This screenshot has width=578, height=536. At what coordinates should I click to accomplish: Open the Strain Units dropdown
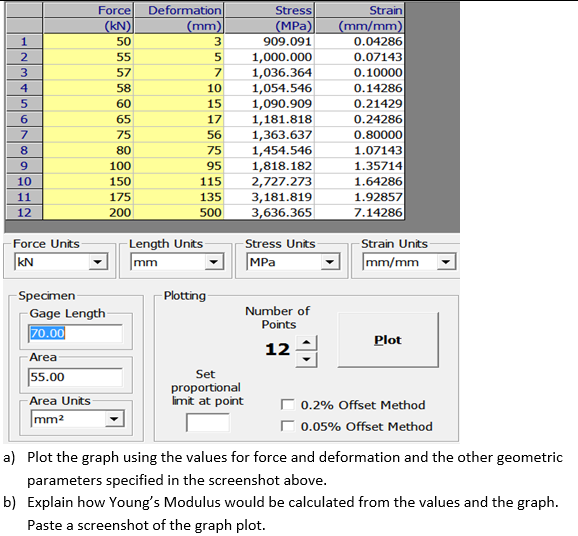click(x=446, y=262)
